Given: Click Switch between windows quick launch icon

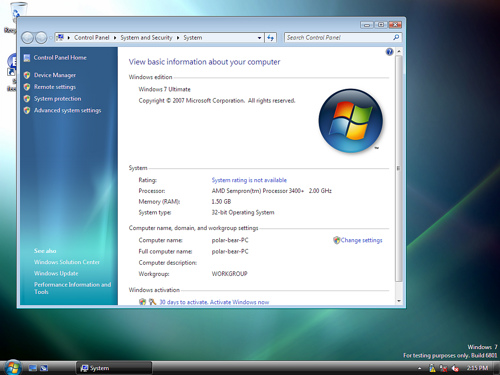Looking at the screenshot, I should [x=44, y=368].
